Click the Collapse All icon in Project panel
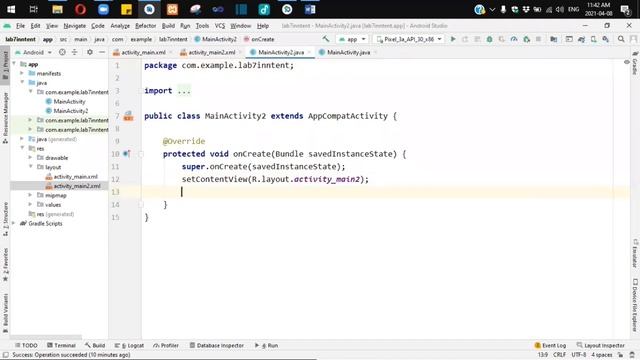640x360 pixels. point(74,52)
